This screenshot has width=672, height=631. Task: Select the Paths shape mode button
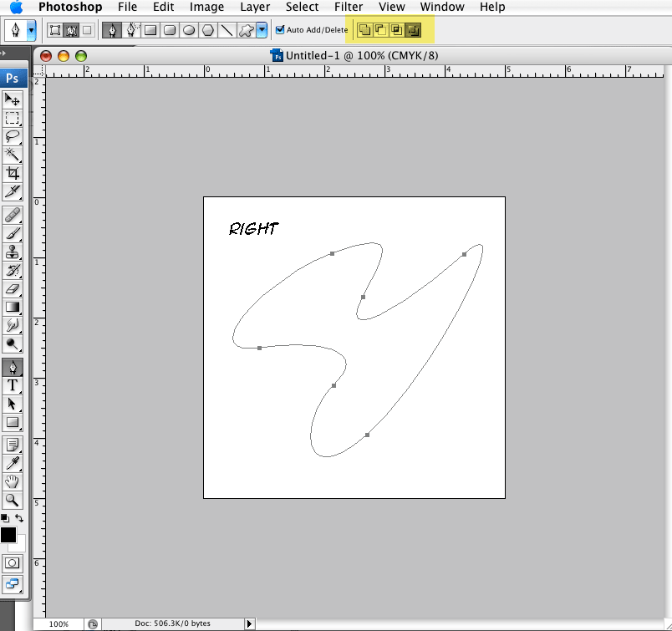point(70,29)
